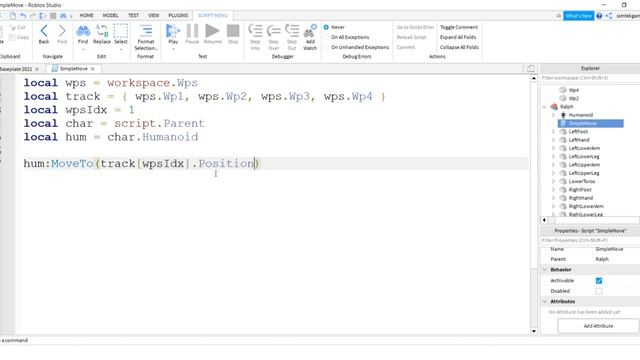Click the editor scrollbar down arrow
Screen dimensions: 640x360
pyautogui.click(x=534, y=331)
